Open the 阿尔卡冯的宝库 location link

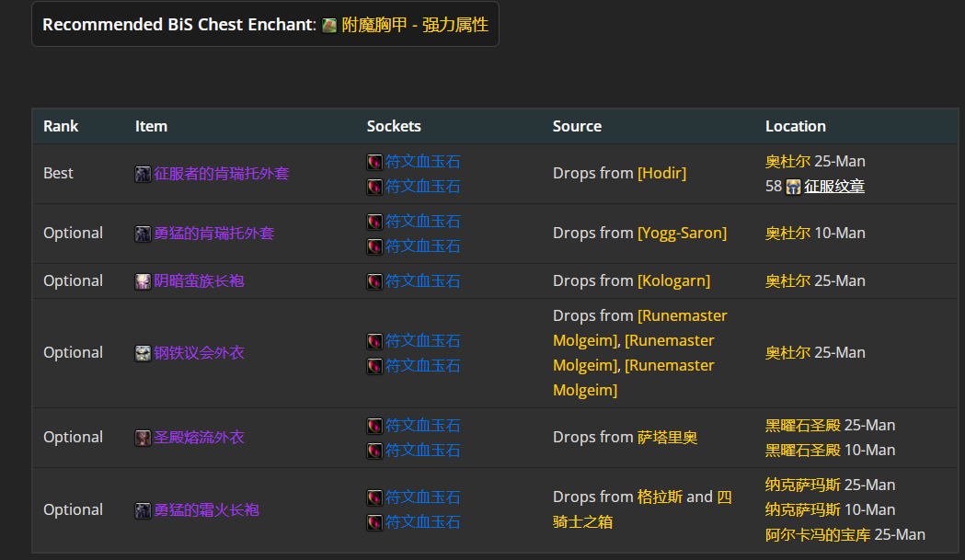click(x=817, y=535)
